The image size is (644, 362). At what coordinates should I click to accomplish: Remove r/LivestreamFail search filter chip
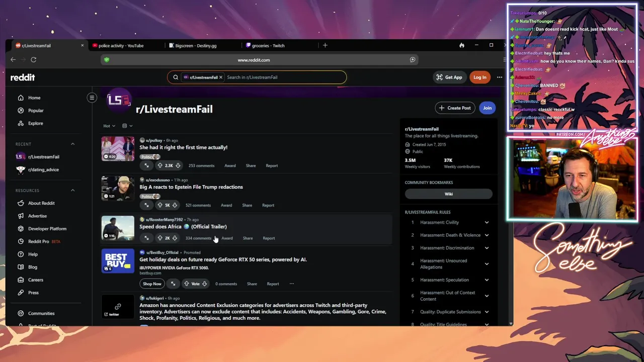(x=220, y=77)
